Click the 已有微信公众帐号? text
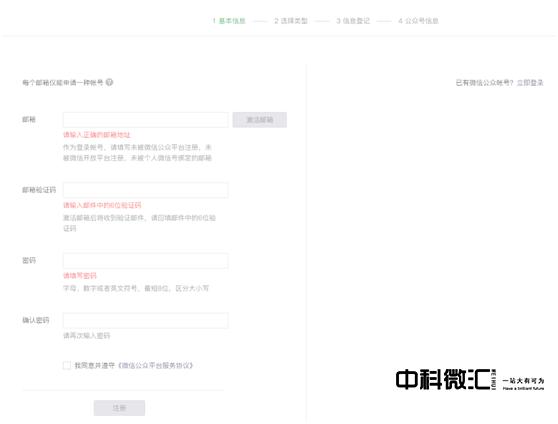558x424 pixels. point(485,83)
